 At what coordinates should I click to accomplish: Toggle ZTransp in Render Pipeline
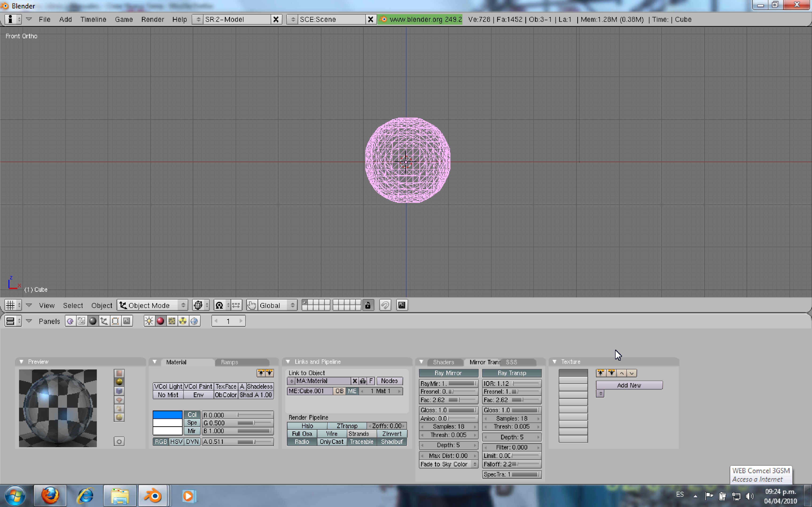tap(347, 426)
